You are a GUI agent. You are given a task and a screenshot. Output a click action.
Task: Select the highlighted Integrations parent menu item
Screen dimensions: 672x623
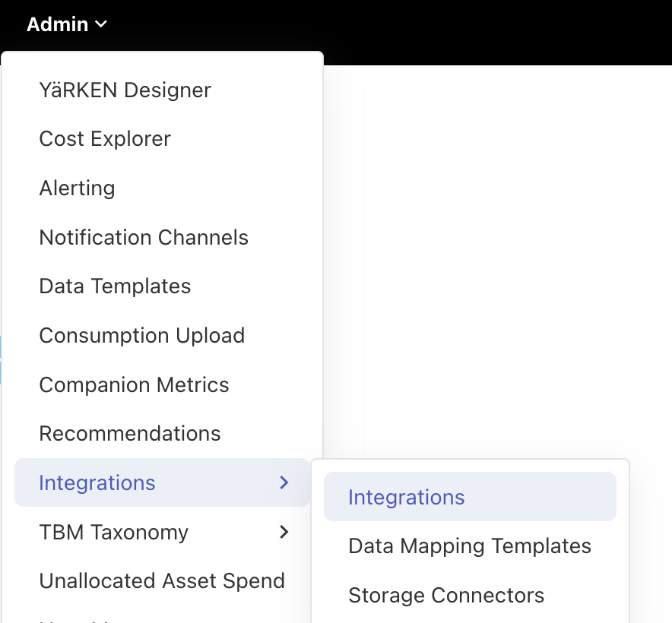tap(97, 482)
